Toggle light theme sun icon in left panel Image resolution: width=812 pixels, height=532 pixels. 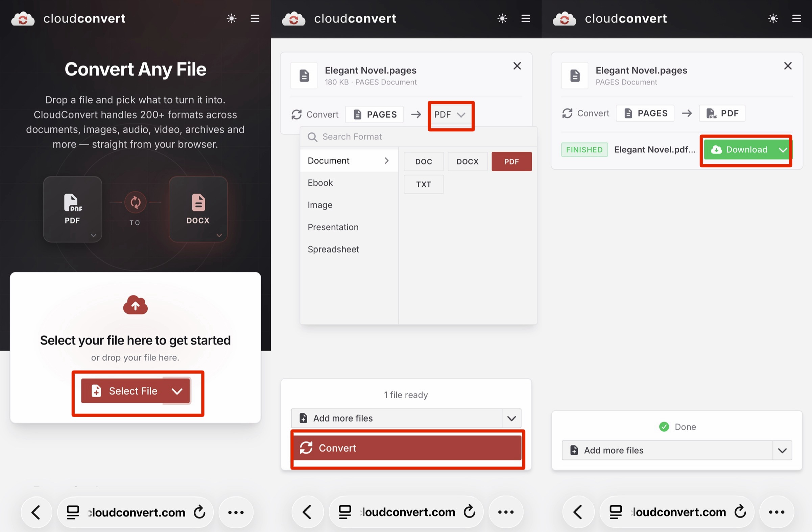coord(232,18)
